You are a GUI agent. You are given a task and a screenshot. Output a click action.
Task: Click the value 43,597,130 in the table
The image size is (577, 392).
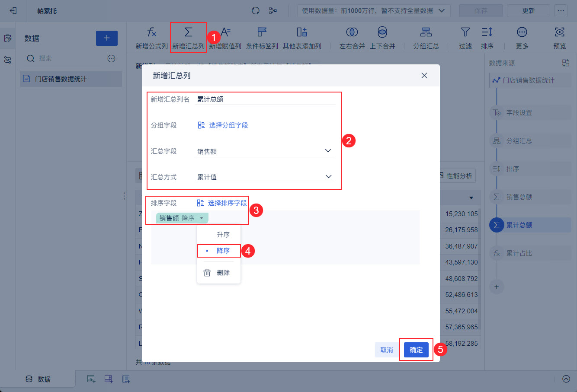point(462,262)
